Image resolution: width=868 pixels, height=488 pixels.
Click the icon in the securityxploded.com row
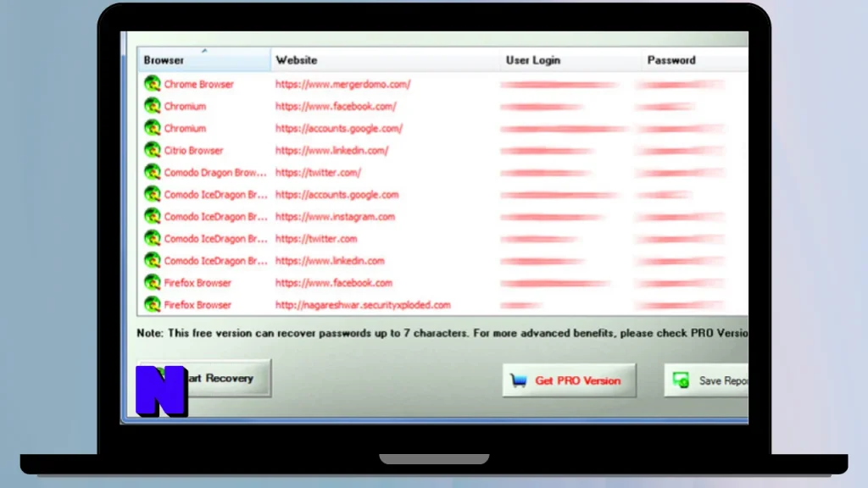[x=153, y=305]
